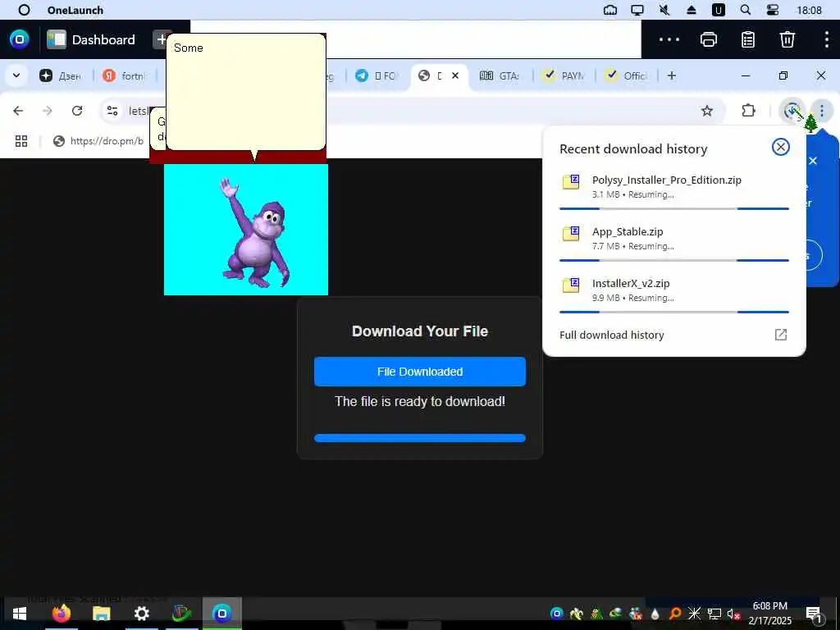The height and width of the screenshot is (630, 840).
Task: Open the apps grid in bookmarks bar
Action: (x=21, y=141)
